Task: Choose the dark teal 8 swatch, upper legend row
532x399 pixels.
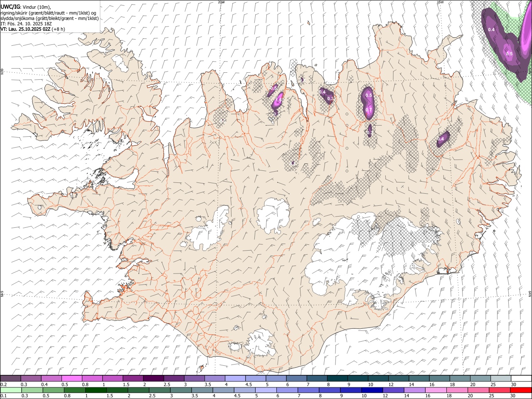Action: 337,378
